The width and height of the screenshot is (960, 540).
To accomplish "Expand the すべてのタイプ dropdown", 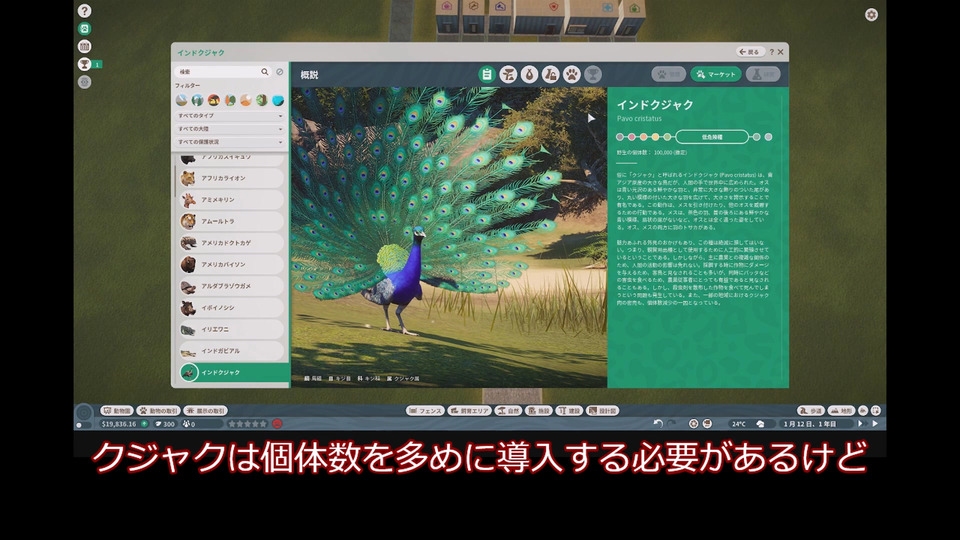I will click(x=230, y=116).
